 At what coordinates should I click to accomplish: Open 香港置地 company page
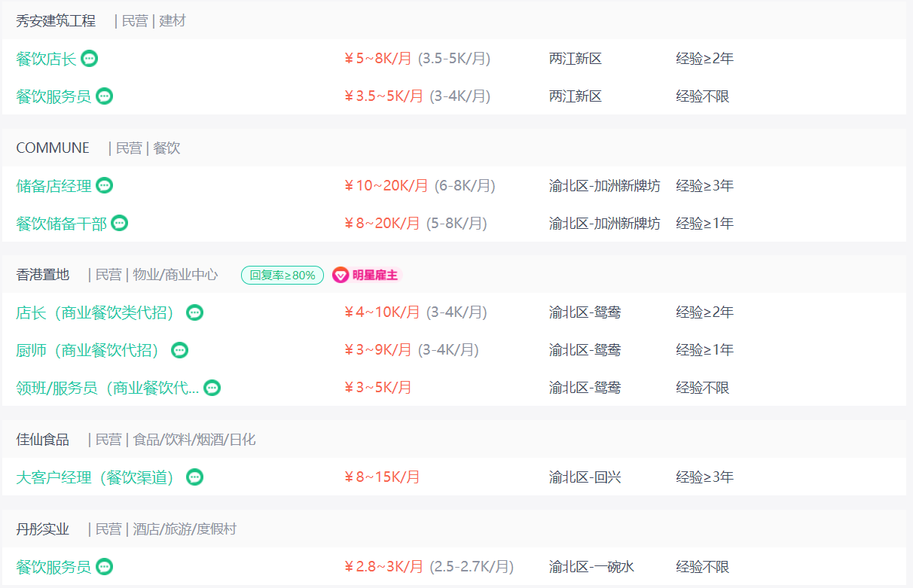click(x=43, y=276)
